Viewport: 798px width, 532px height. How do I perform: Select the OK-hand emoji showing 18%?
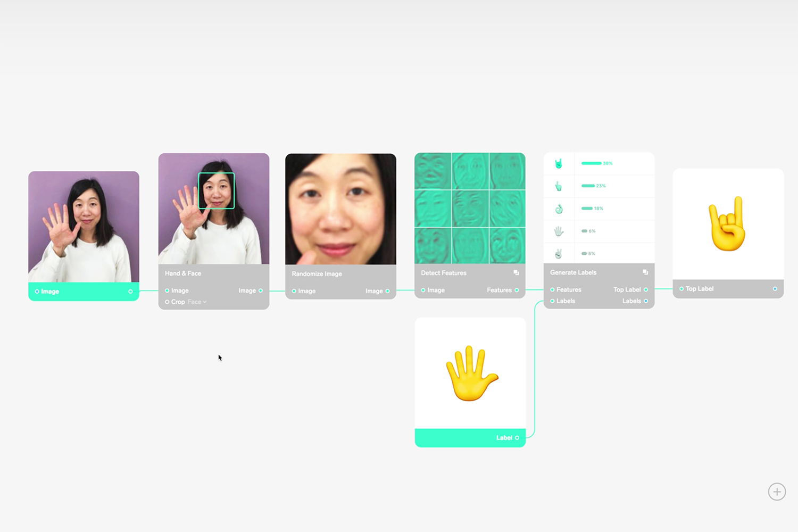coord(559,208)
